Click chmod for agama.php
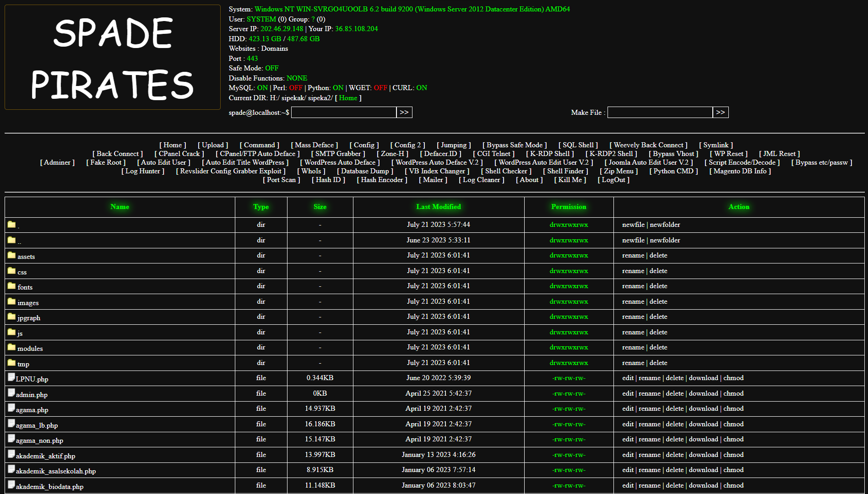868x494 pixels. [733, 408]
